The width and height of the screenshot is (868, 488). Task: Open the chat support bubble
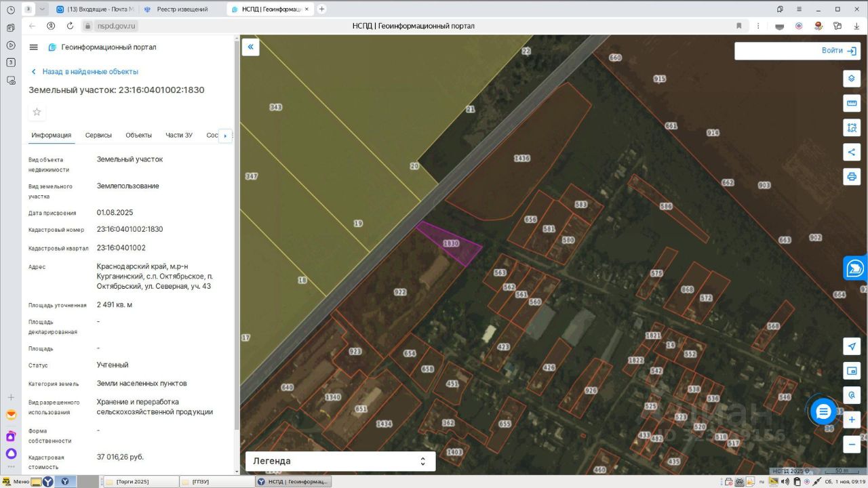click(823, 411)
